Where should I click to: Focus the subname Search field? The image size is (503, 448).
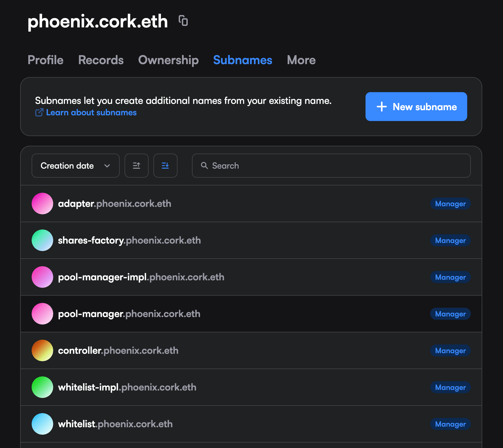[331, 166]
